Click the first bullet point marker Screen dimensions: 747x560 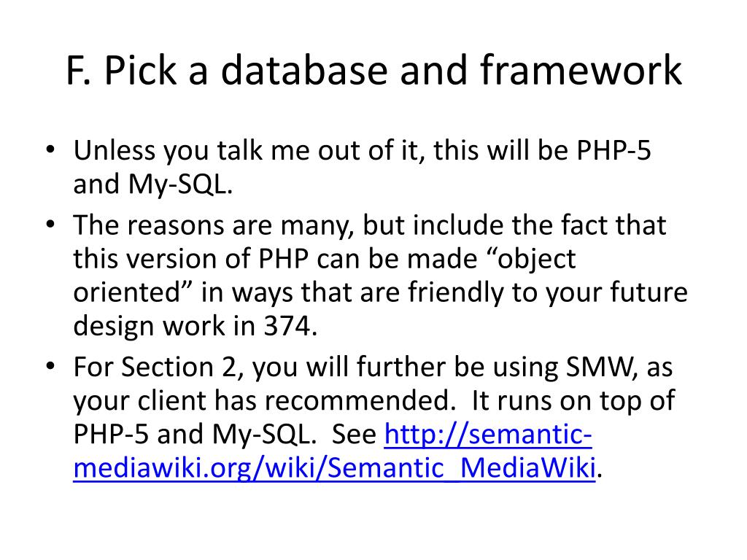(x=49, y=152)
